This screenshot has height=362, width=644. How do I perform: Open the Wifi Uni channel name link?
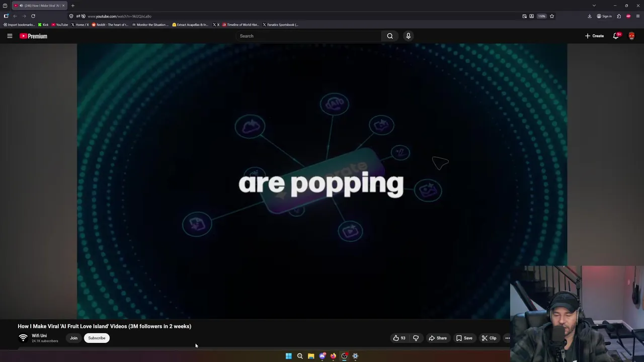pyautogui.click(x=39, y=336)
